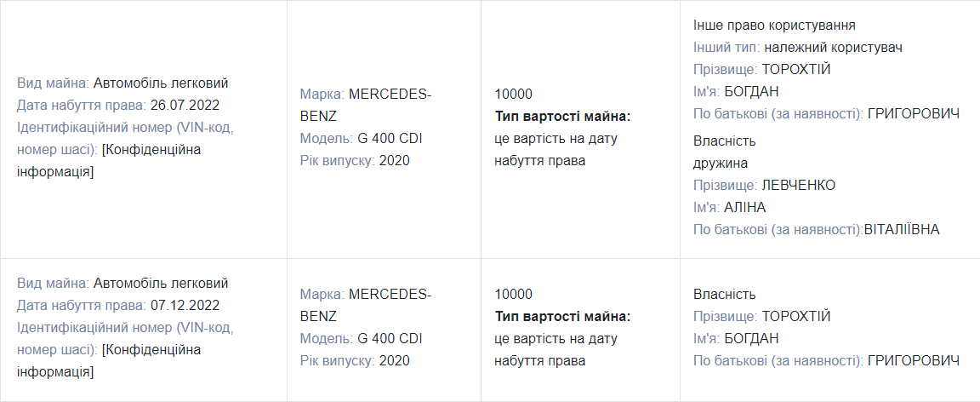
Task: Click the 26.07.2022 acquisition date
Action: (x=185, y=106)
